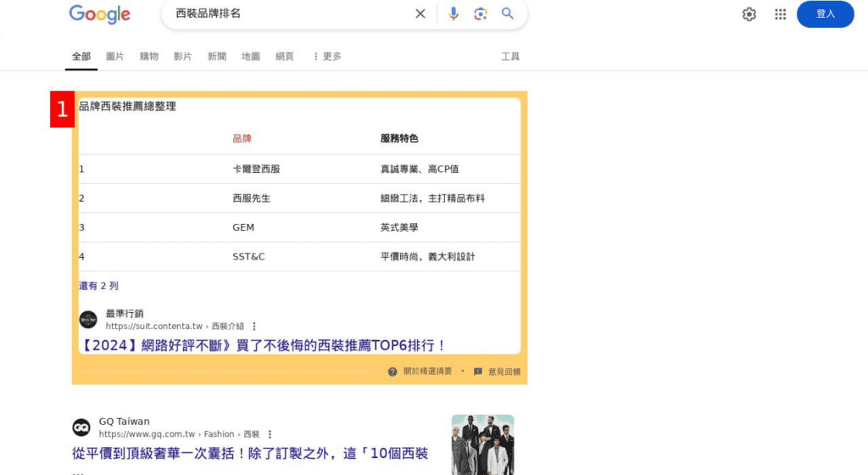Open the Google apps grid icon

pyautogui.click(x=781, y=14)
